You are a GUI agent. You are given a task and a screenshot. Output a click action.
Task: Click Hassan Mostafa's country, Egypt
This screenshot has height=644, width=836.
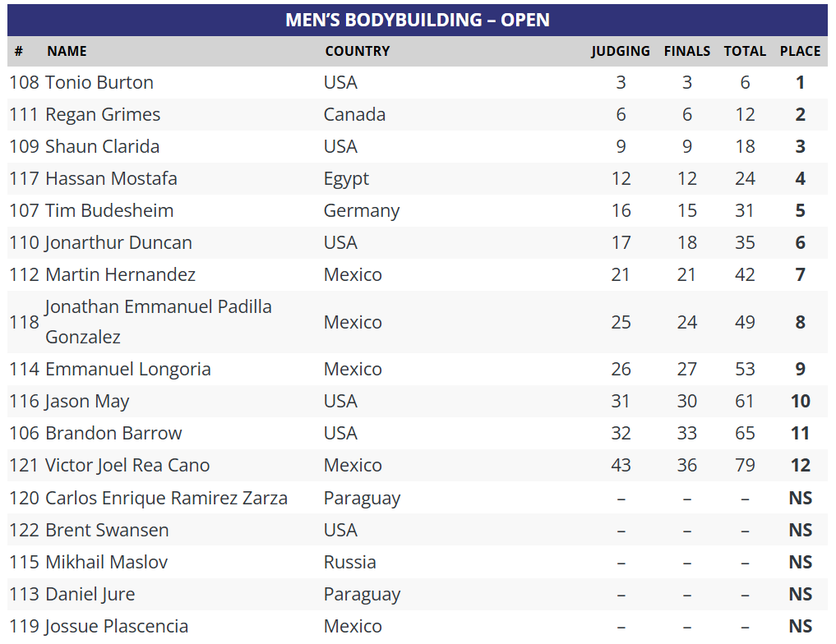(x=346, y=178)
